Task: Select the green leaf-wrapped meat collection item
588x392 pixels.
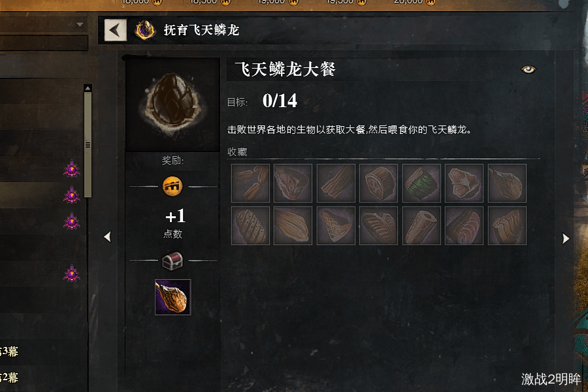Action: (x=421, y=183)
